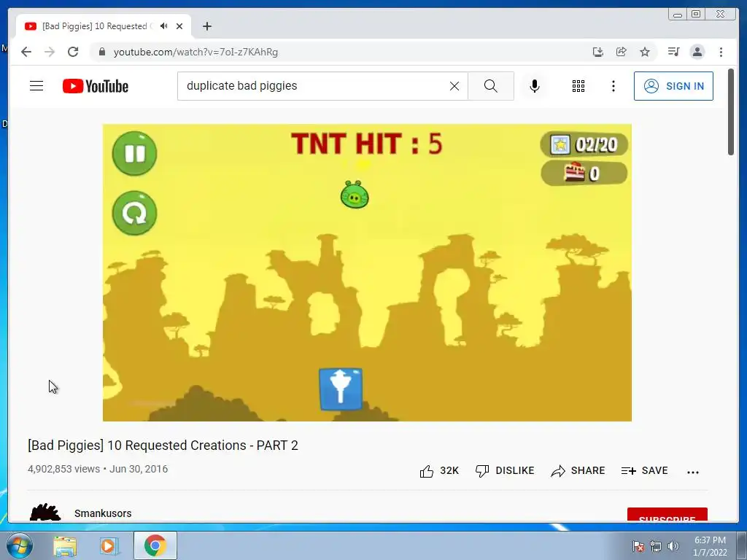Click the green pig in the video
This screenshot has height=560, width=747.
click(x=355, y=194)
